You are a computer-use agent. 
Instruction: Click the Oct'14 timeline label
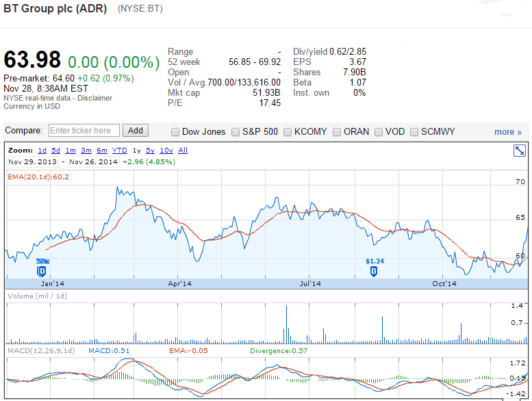pyautogui.click(x=444, y=284)
